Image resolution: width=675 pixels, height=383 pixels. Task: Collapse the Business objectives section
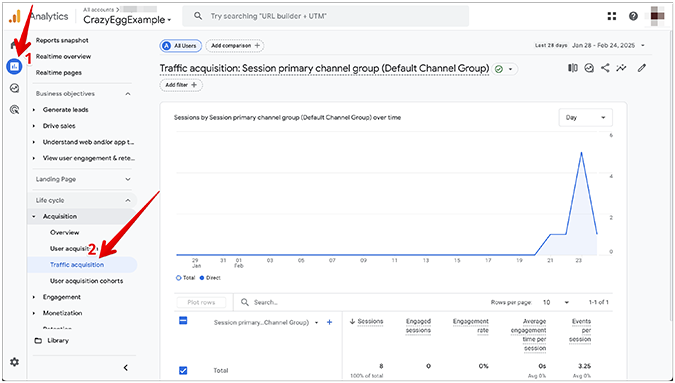click(x=128, y=94)
